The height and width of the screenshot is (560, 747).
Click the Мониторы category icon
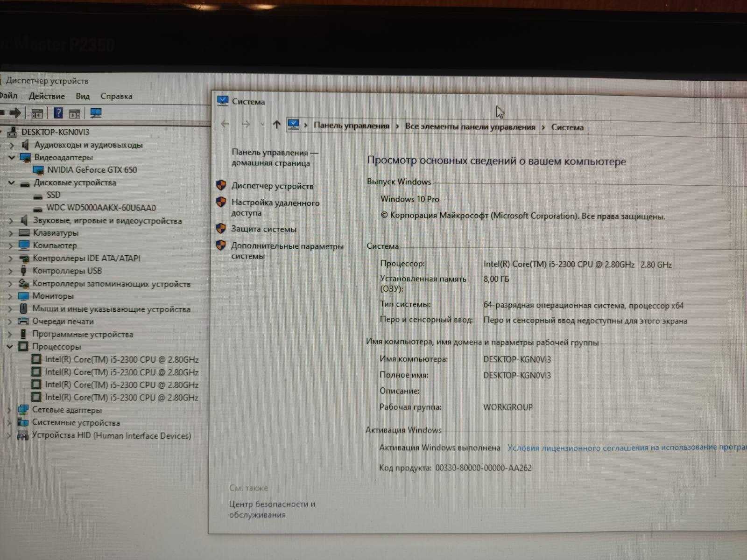pos(24,296)
